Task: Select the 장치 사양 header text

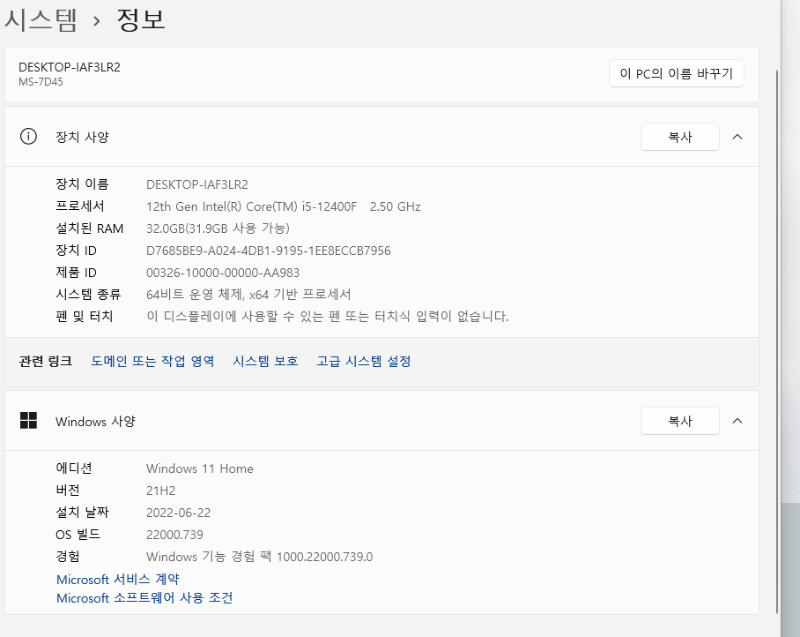Action: click(x=82, y=137)
